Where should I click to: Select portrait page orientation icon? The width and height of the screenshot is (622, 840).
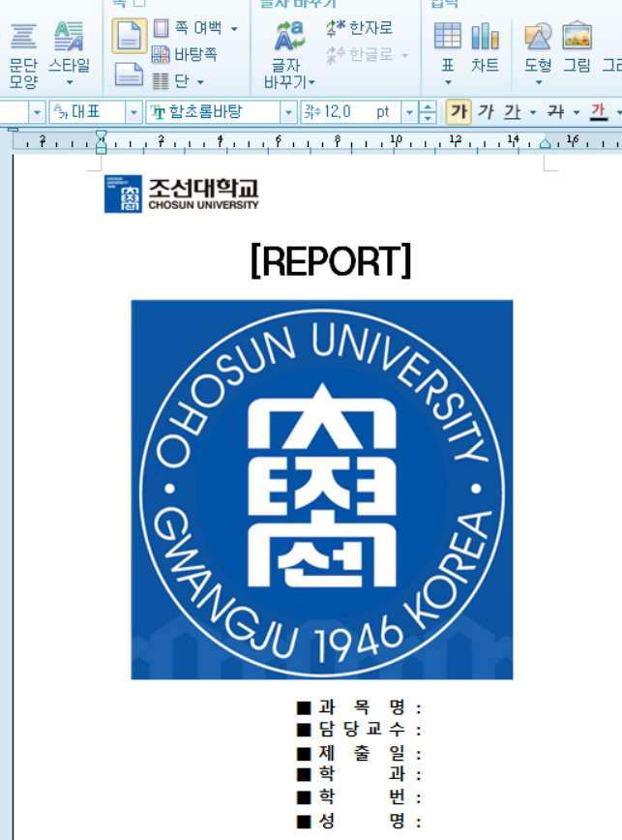pos(130,36)
